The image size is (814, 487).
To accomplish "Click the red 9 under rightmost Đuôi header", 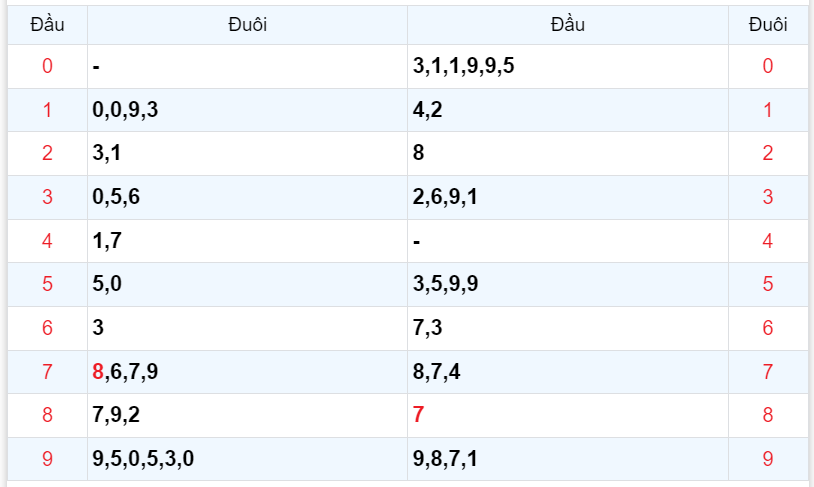I will click(x=768, y=459).
